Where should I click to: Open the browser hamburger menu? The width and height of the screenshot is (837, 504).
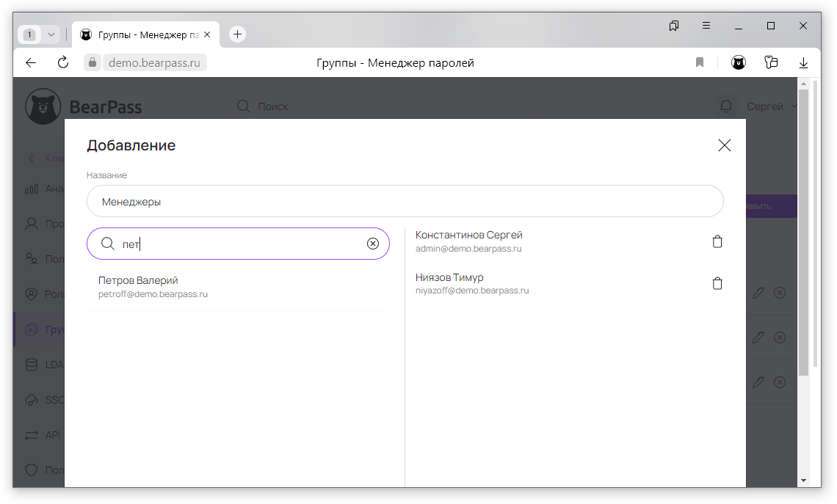[x=706, y=26]
